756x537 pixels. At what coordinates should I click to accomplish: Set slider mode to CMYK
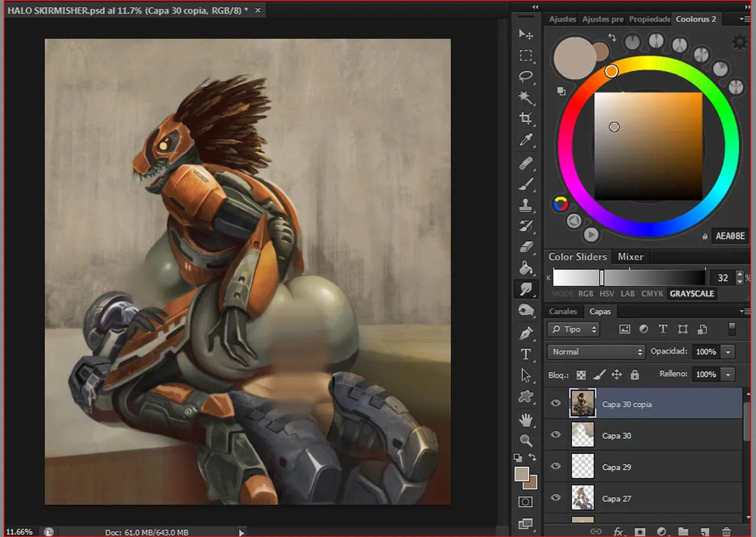pos(652,294)
